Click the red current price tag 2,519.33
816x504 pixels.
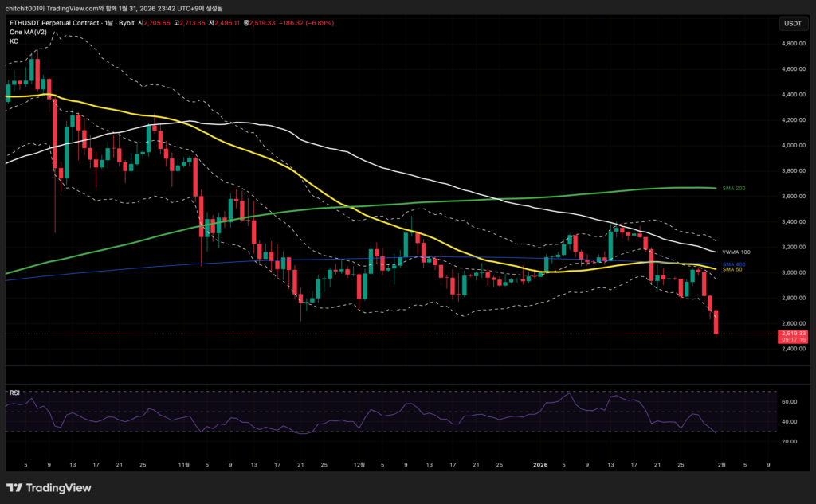pyautogui.click(x=792, y=334)
